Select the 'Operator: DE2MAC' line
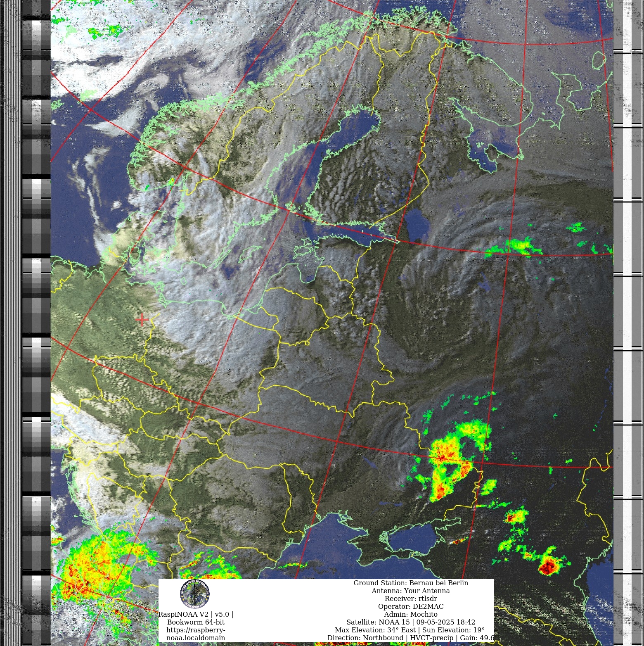The width and height of the screenshot is (644, 646). [x=411, y=606]
